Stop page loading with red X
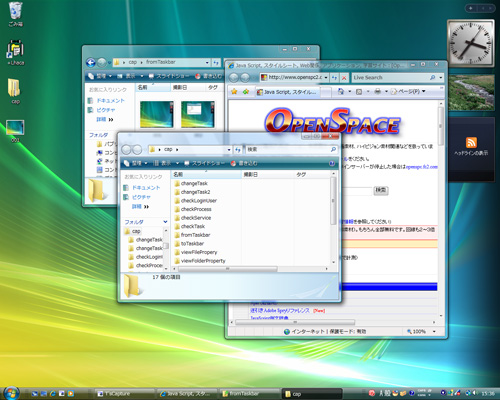The height and width of the screenshot is (400, 500). pos(344,78)
